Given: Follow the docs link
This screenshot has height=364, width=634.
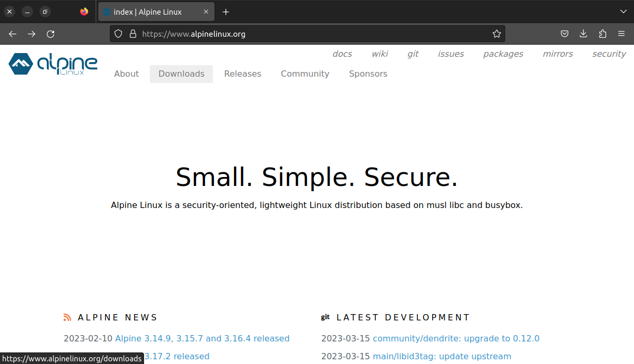Looking at the screenshot, I should (342, 54).
